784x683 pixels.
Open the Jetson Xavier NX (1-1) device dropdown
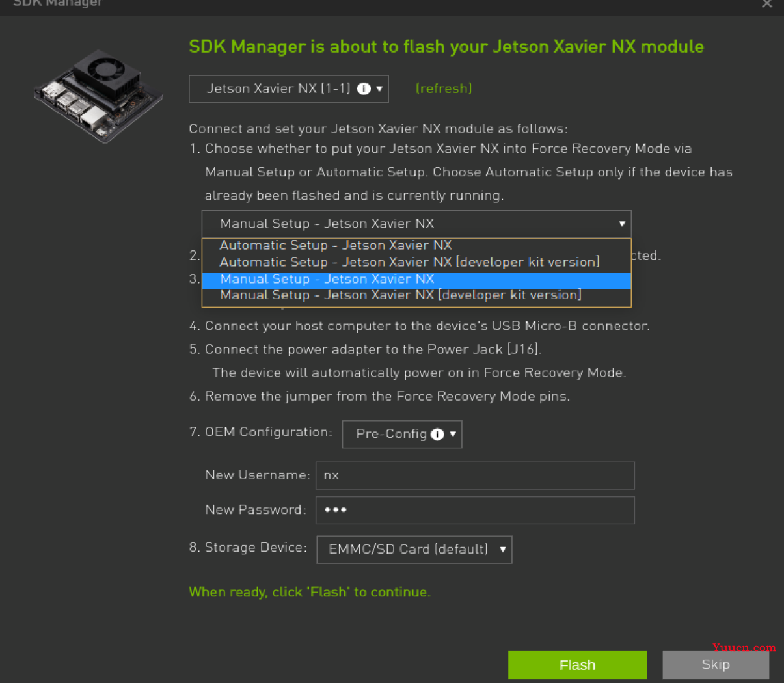click(288, 89)
